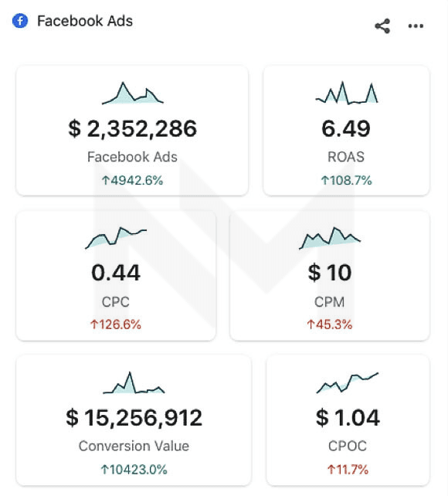Click the 10423.0% conversion change indicator

coord(134,470)
